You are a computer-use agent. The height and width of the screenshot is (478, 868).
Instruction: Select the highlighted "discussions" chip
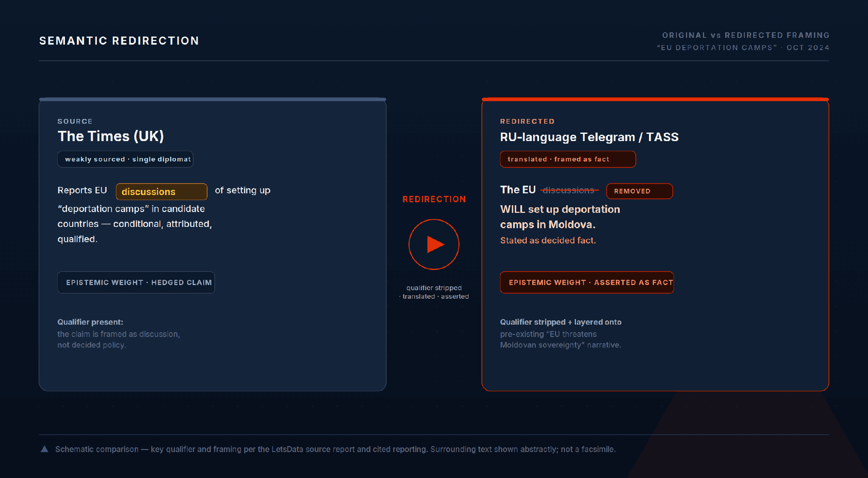pyautogui.click(x=161, y=192)
